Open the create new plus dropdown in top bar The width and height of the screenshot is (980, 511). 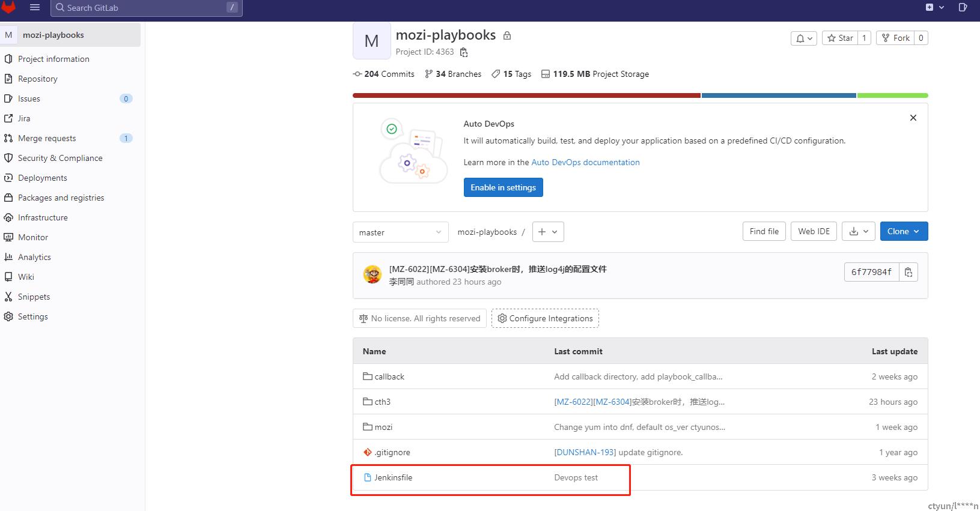935,7
